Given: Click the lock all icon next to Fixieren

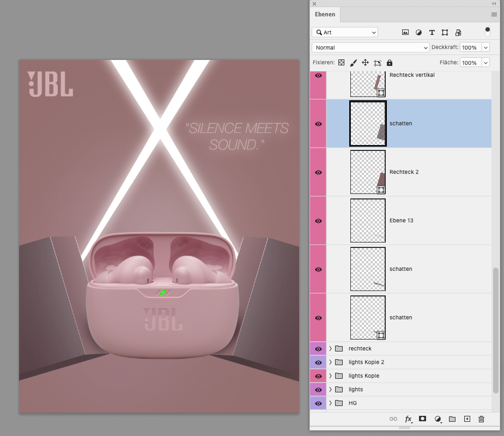Looking at the screenshot, I should [390, 63].
